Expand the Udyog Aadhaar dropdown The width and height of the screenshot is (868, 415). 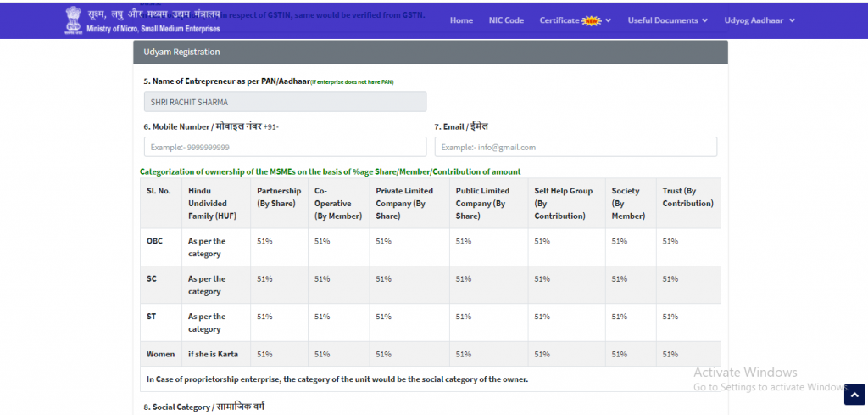pos(759,20)
